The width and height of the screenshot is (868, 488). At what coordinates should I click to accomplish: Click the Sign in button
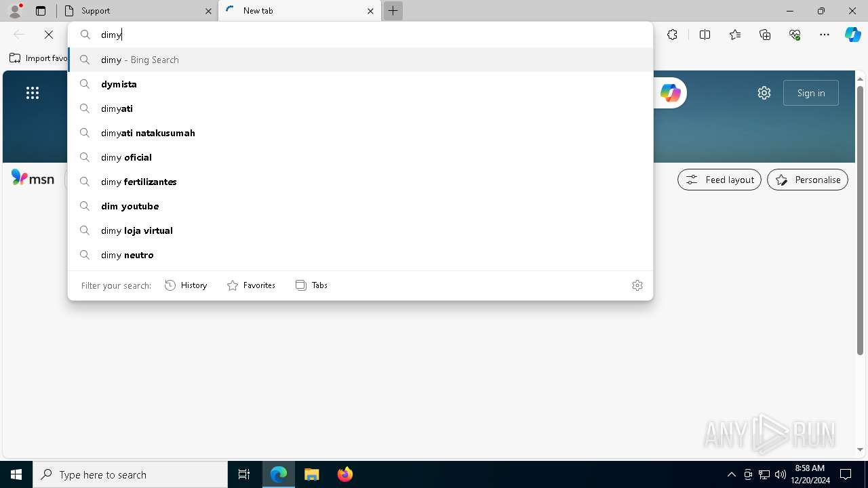click(x=811, y=93)
